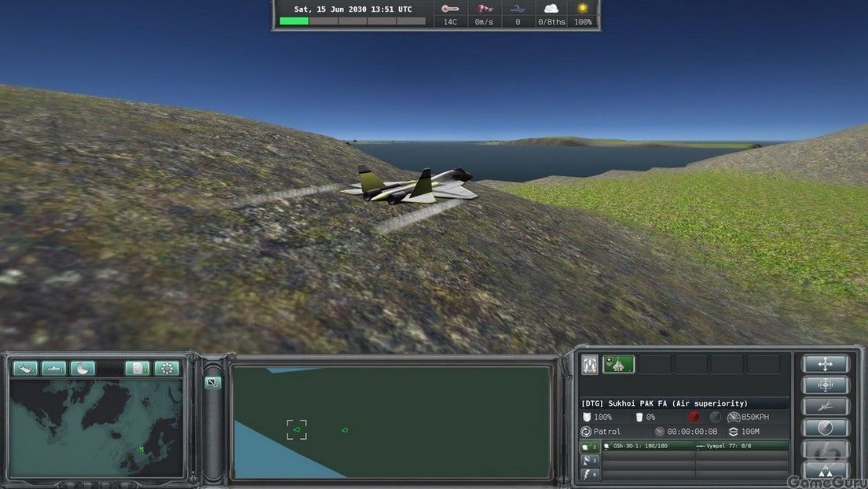Click the date Sat, 15 Jun 2030 13:51 UTC
Image resolution: width=868 pixels, height=489 pixels.
click(353, 9)
